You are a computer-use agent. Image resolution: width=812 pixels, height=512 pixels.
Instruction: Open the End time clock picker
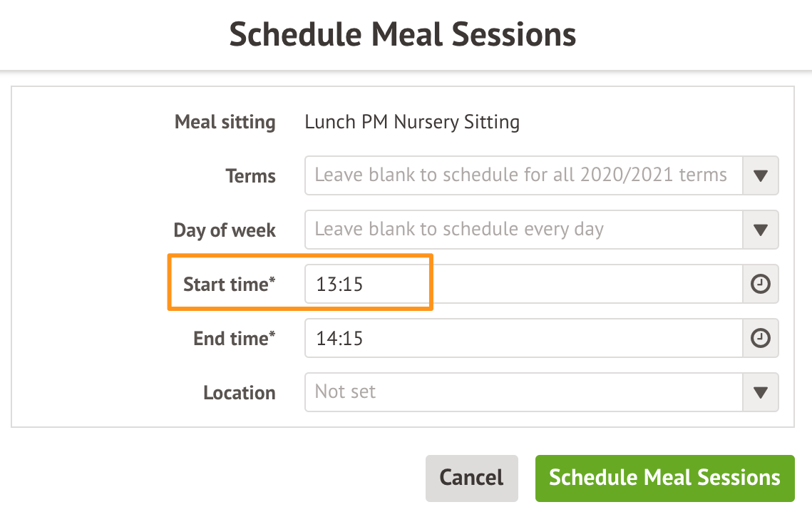(x=761, y=339)
